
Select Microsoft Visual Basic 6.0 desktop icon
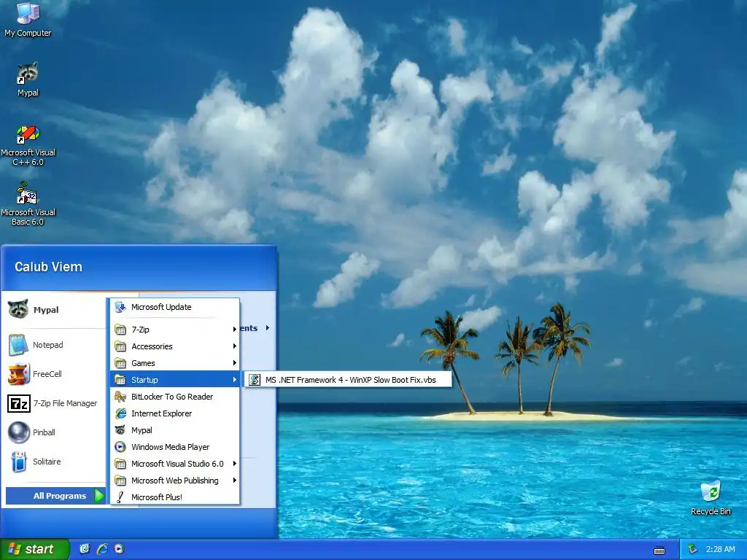click(28, 204)
